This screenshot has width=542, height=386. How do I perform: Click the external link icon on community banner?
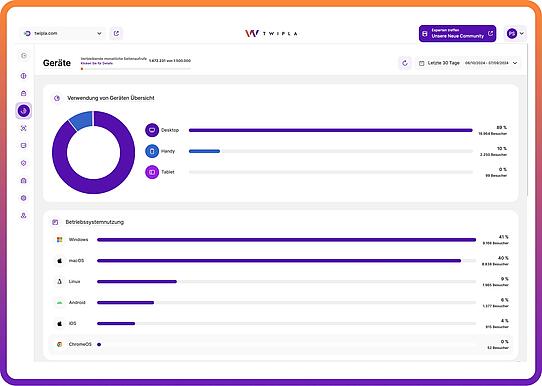490,34
